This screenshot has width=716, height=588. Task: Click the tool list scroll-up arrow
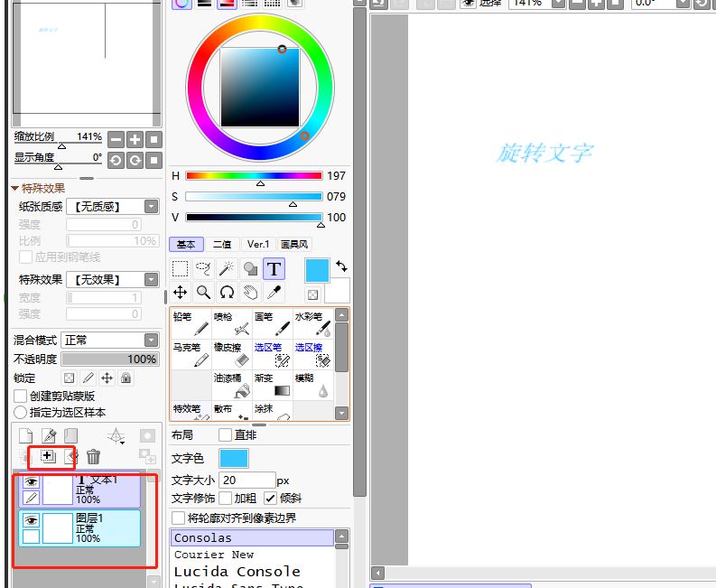click(341, 315)
